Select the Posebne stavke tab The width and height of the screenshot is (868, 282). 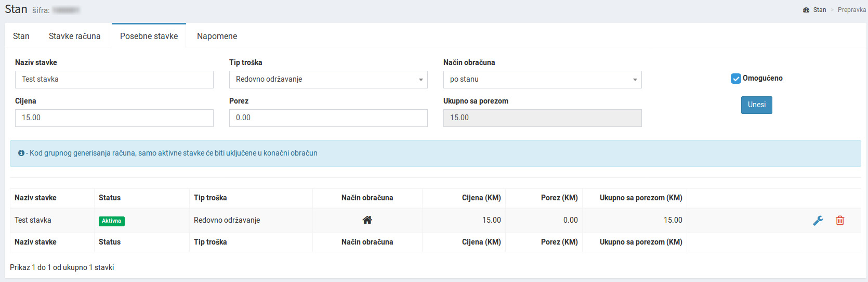pyautogui.click(x=149, y=36)
